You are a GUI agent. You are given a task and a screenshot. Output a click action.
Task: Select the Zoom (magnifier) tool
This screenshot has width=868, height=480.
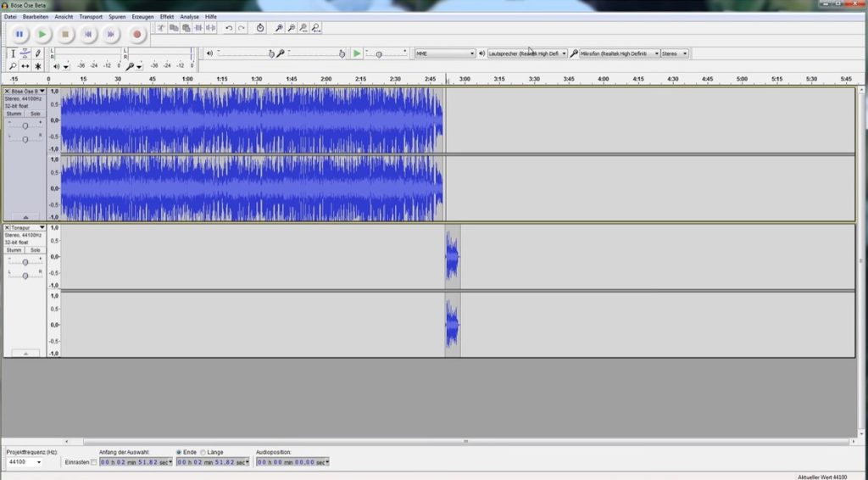coord(13,66)
